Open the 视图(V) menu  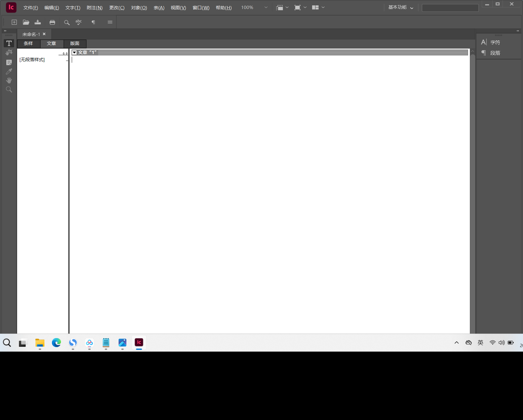[178, 8]
